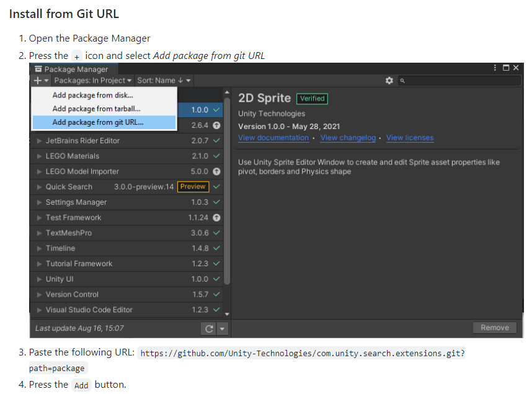Click update-available icon for LEGO Model Importer
The height and width of the screenshot is (394, 532).
(216, 171)
